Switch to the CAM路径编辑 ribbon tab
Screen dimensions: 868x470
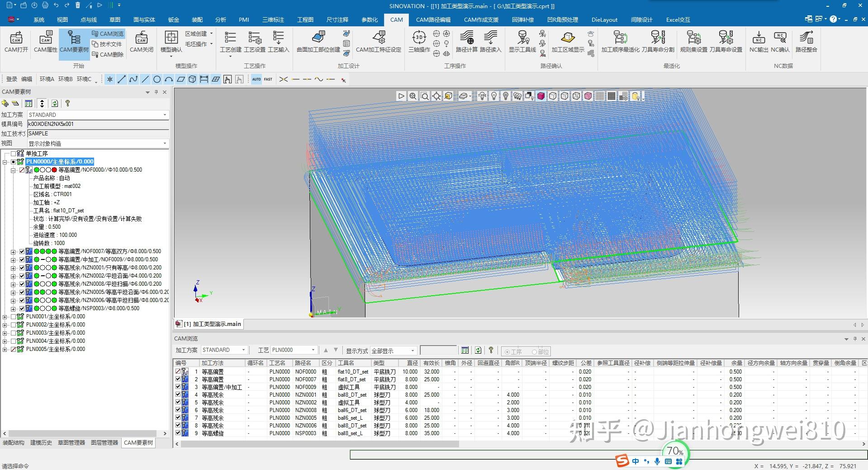[433, 19]
